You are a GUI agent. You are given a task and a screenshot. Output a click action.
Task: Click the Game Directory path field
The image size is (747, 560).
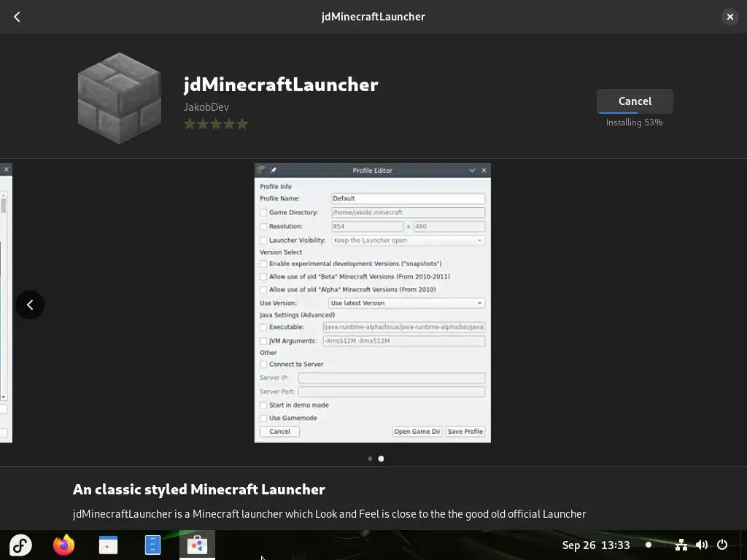point(409,212)
